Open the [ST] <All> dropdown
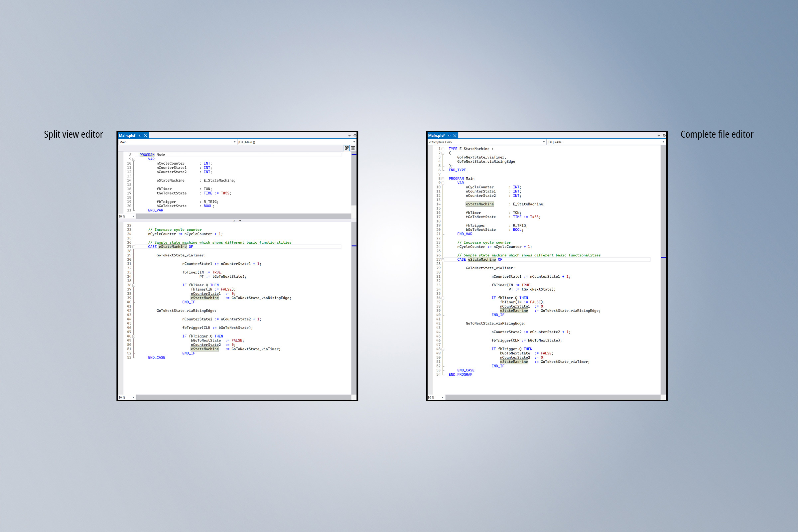The width and height of the screenshot is (798, 532). [x=663, y=142]
